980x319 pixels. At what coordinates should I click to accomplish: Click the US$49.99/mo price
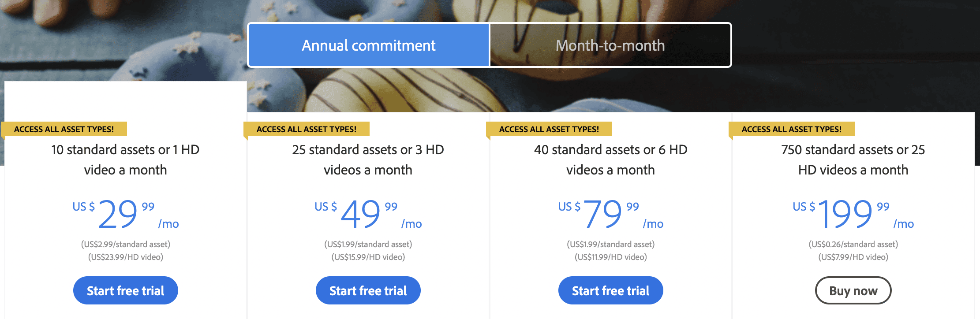tap(368, 214)
